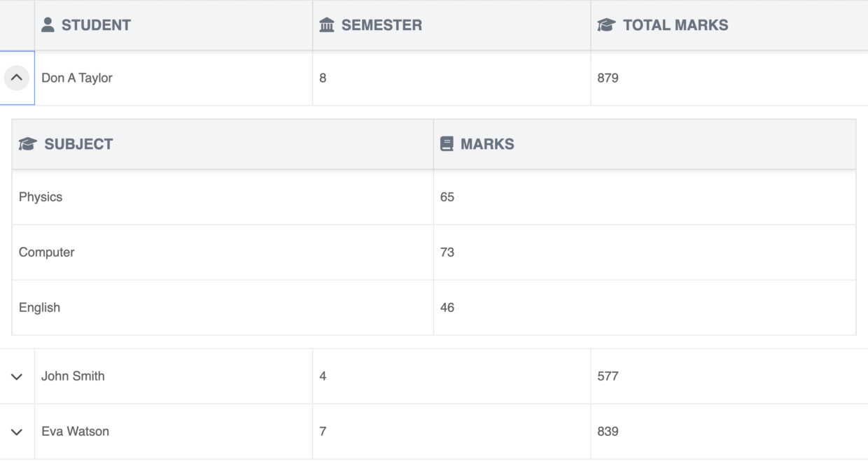Expand the John Smith row
The image size is (868, 461).
(17, 376)
